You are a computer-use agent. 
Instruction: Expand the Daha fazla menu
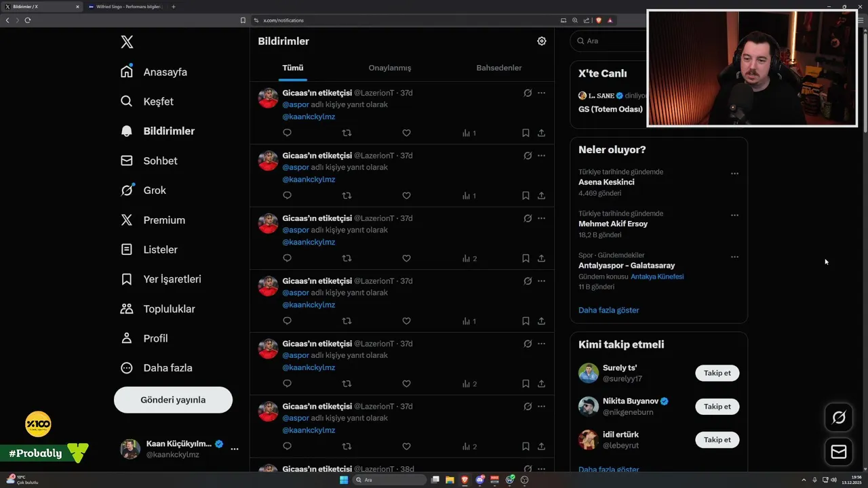click(x=156, y=368)
